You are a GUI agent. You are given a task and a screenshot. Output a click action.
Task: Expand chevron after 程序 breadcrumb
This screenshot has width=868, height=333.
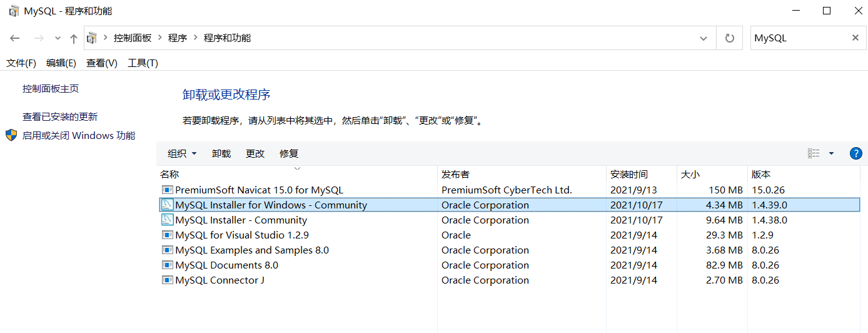(x=196, y=38)
